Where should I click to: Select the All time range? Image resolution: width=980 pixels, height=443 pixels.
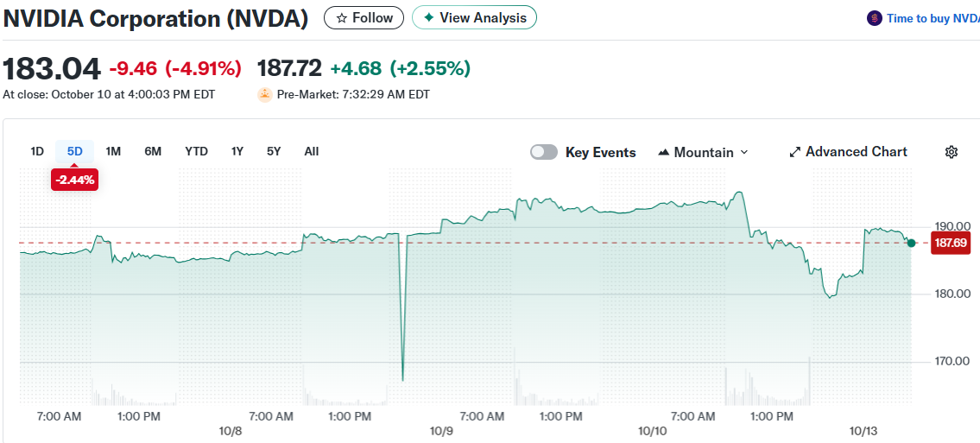click(312, 151)
